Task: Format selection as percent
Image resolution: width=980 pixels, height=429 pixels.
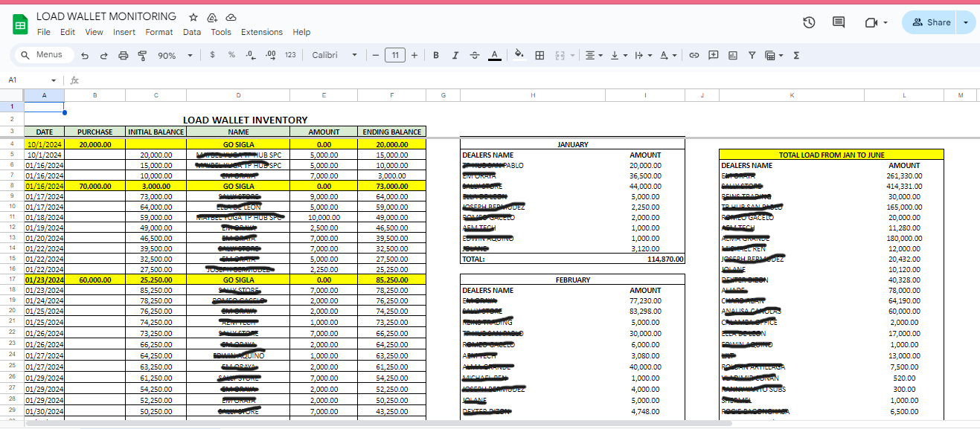Action: tap(231, 55)
